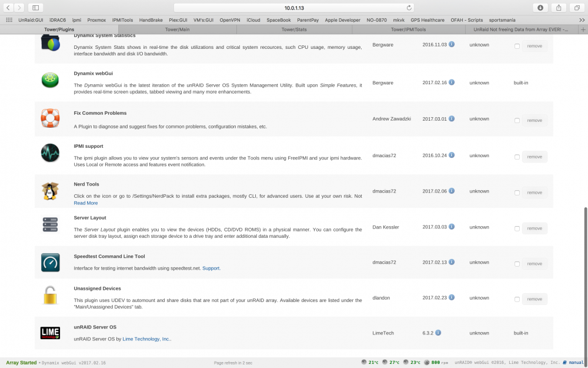
Task: Show version info for IPMI support 2016.10.24
Action: point(452,155)
